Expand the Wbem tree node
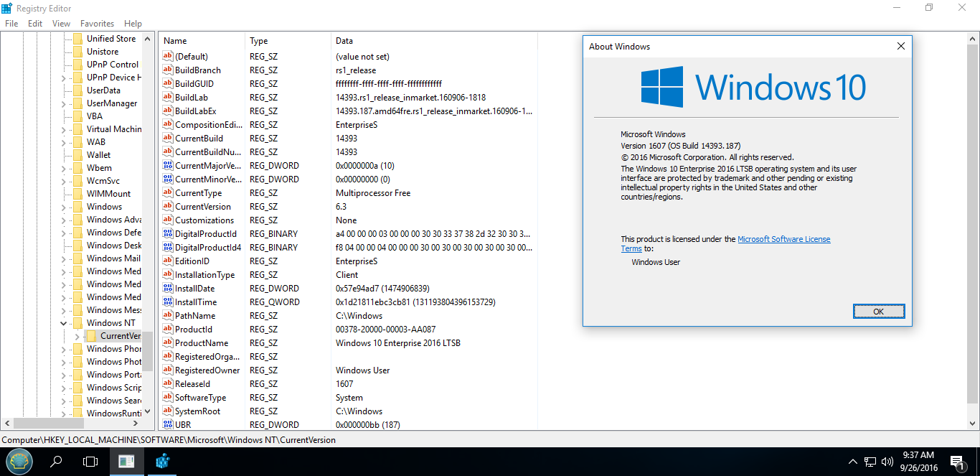 pos(63,168)
